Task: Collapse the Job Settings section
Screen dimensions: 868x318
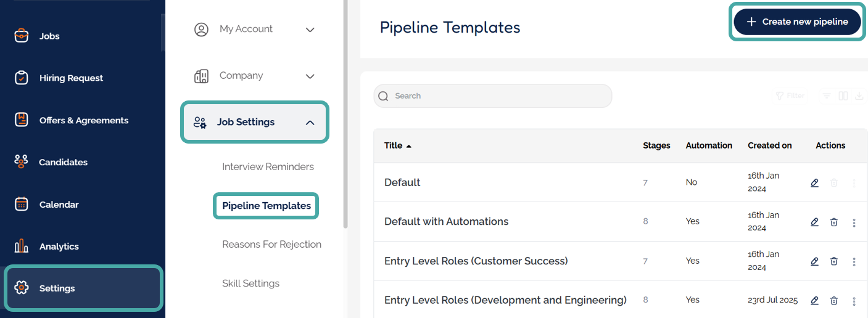Action: [x=310, y=122]
